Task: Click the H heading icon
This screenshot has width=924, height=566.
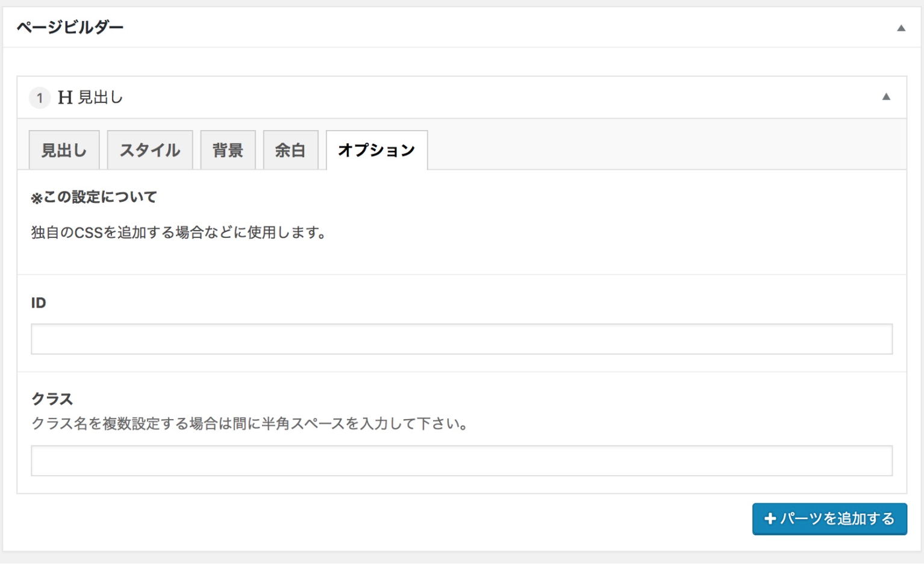Action: 65,98
